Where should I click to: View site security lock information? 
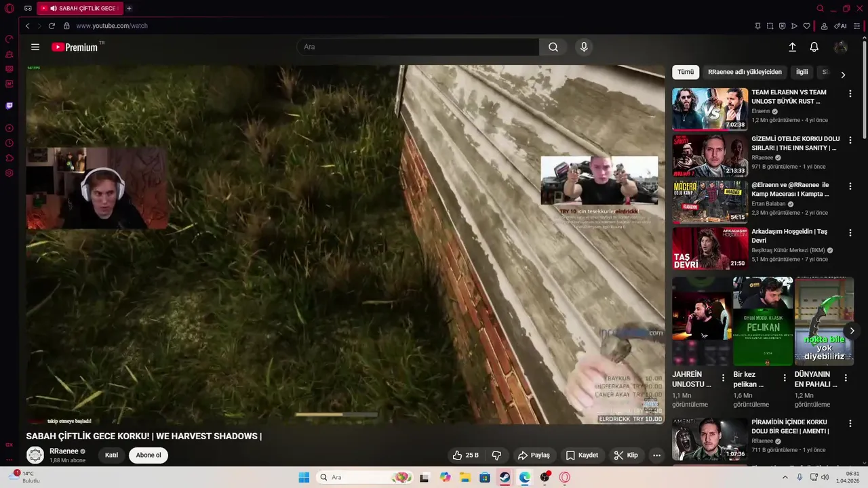(x=66, y=26)
